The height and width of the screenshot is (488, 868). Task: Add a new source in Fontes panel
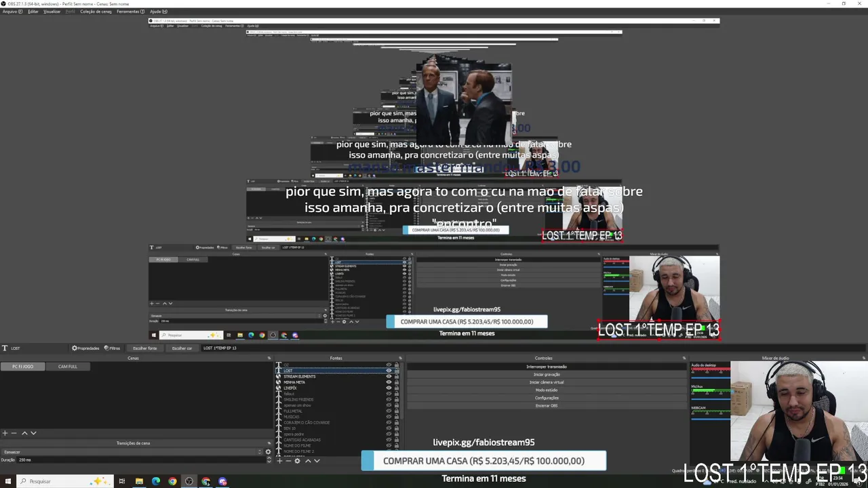tap(279, 461)
